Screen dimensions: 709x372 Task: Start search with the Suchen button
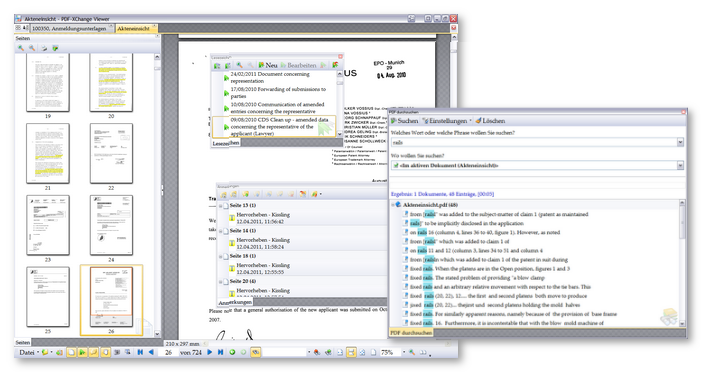point(404,121)
